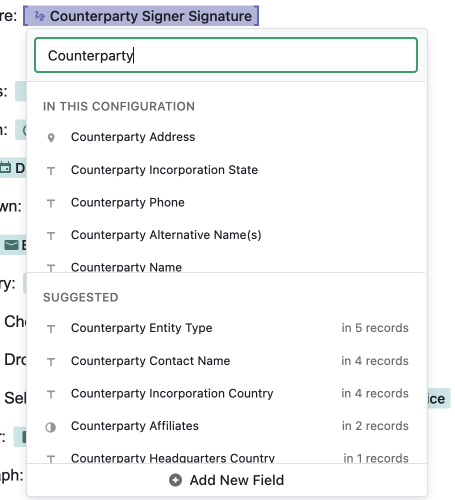Focus the field search box containing Counterparty
Image resolution: width=455 pixels, height=500 pixels.
[x=226, y=55]
